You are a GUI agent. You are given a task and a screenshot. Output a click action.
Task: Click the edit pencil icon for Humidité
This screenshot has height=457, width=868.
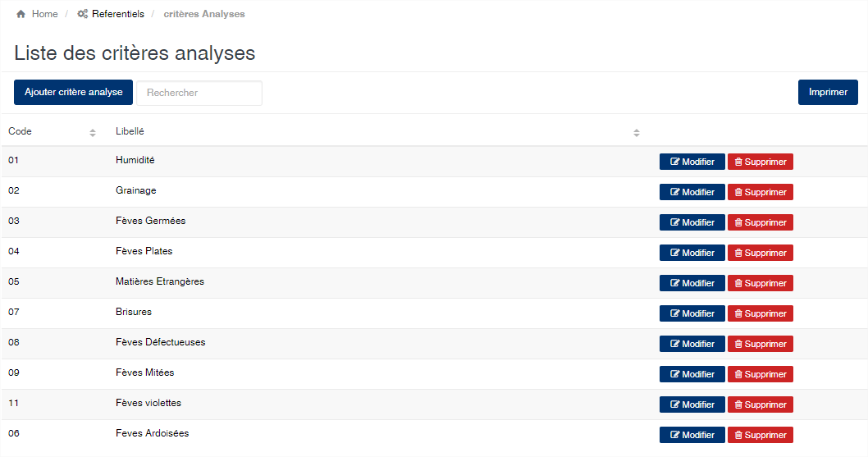(675, 162)
